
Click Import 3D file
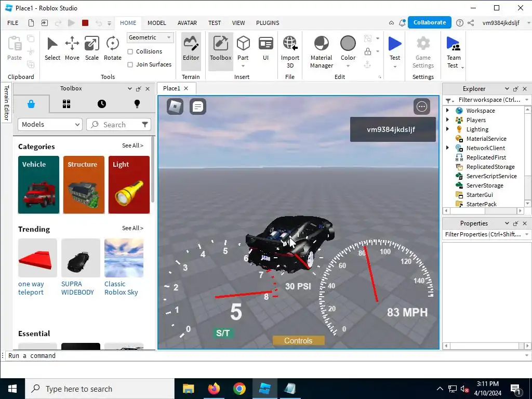point(290,52)
